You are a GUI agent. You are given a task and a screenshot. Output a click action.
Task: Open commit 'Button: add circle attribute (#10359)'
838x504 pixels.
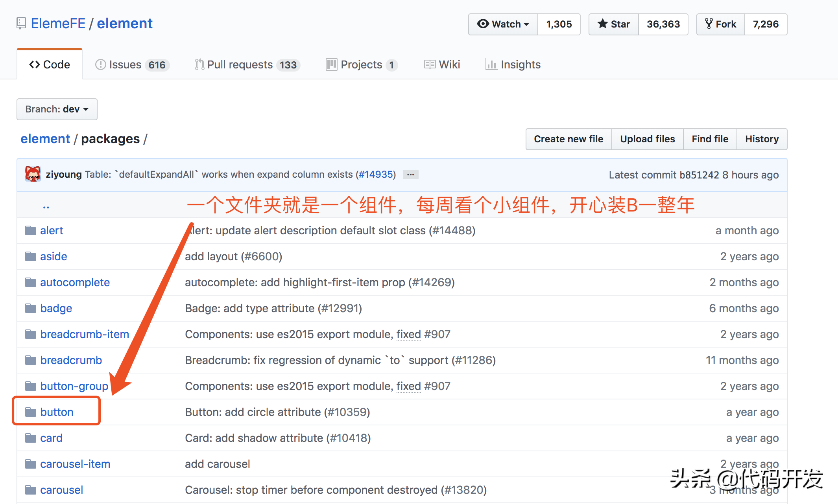(277, 412)
